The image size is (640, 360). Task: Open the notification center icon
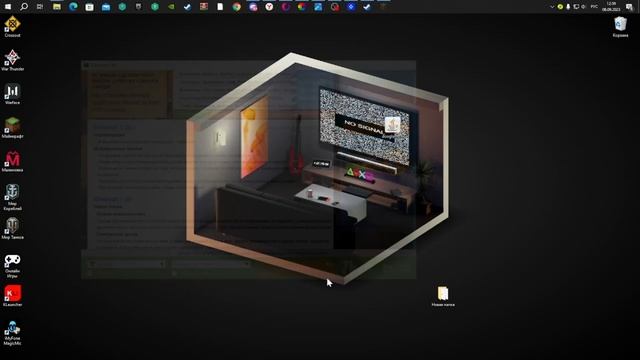tap(629, 7)
